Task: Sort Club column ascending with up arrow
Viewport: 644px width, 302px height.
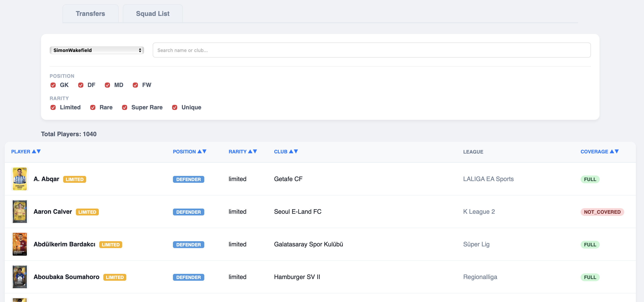Action: (x=291, y=151)
